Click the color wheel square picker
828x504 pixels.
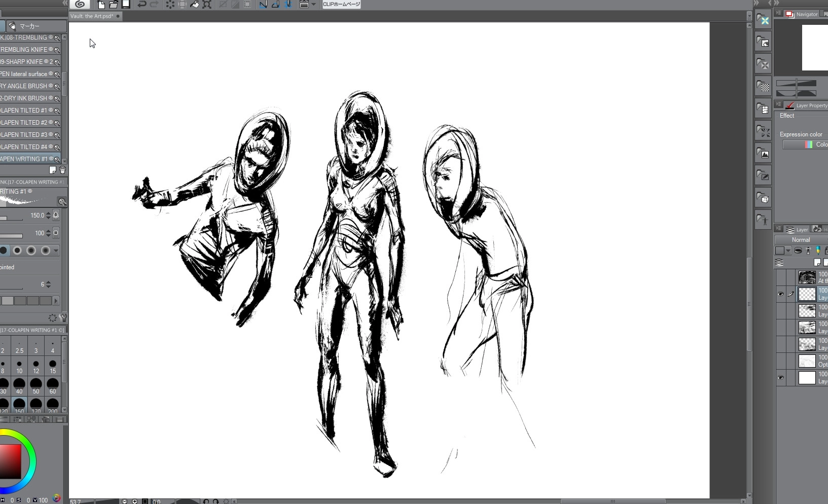pyautogui.click(x=10, y=461)
